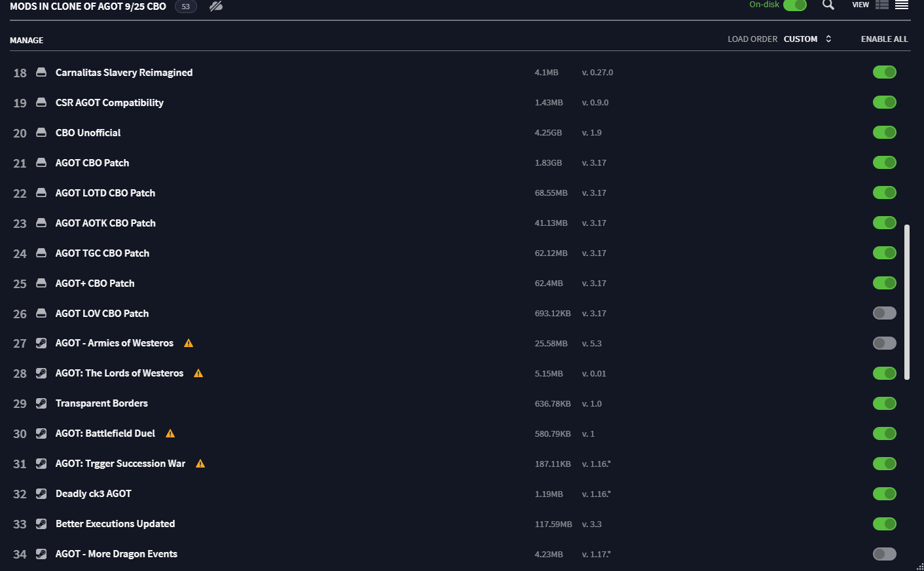Click version v. 0.27.0 of Carnalitas

597,73
